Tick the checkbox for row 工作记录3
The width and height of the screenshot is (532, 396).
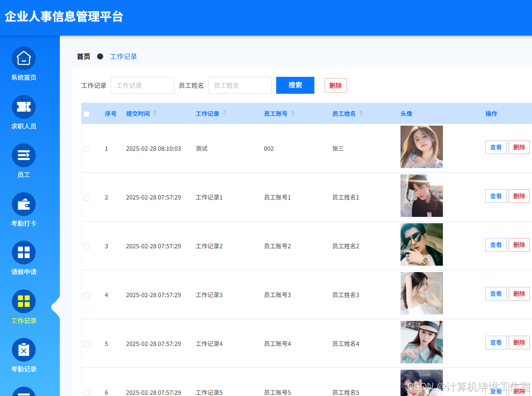click(87, 295)
